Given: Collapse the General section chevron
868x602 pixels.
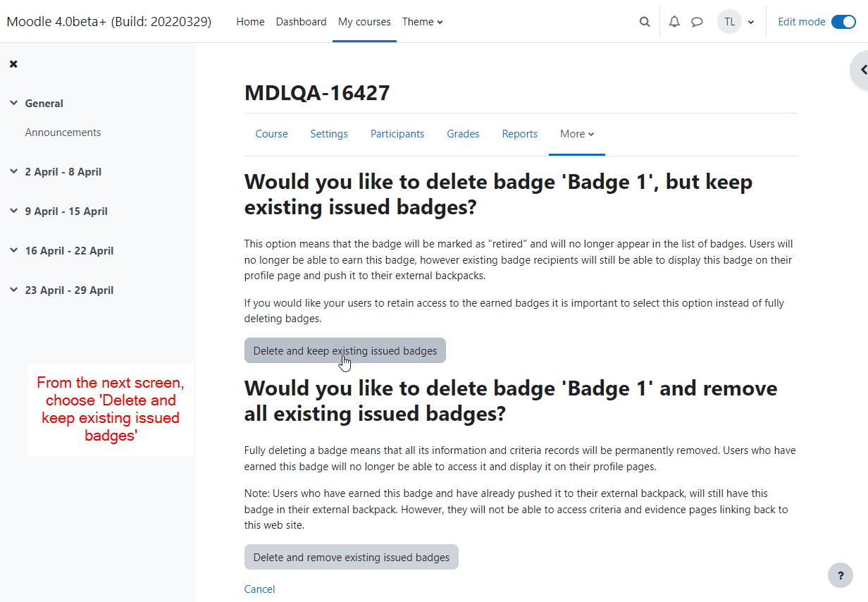Looking at the screenshot, I should point(13,103).
